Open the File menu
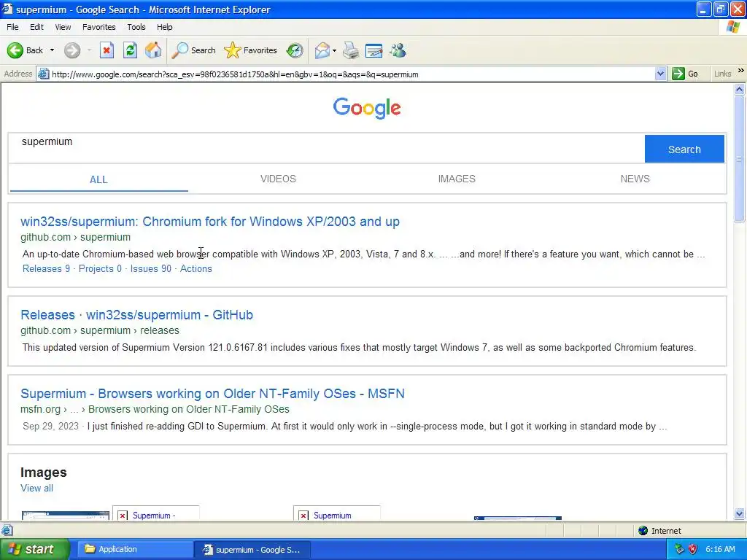 [x=12, y=27]
